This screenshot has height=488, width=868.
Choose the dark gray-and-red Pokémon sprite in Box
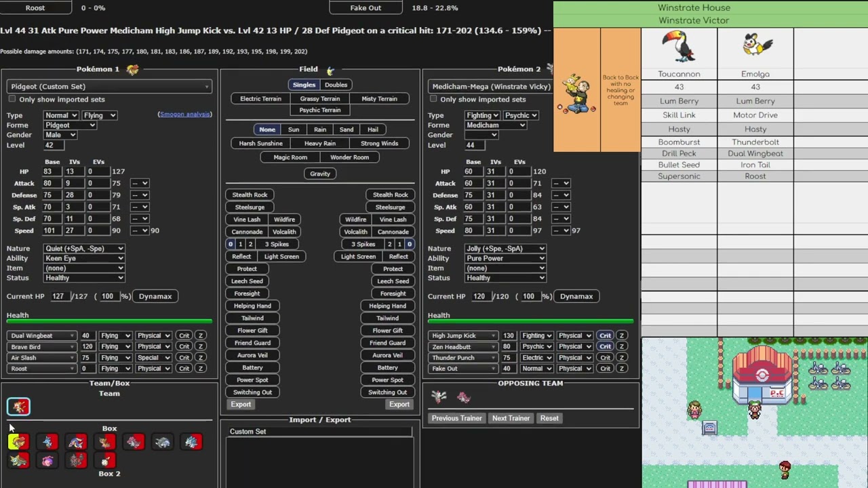[x=77, y=461]
